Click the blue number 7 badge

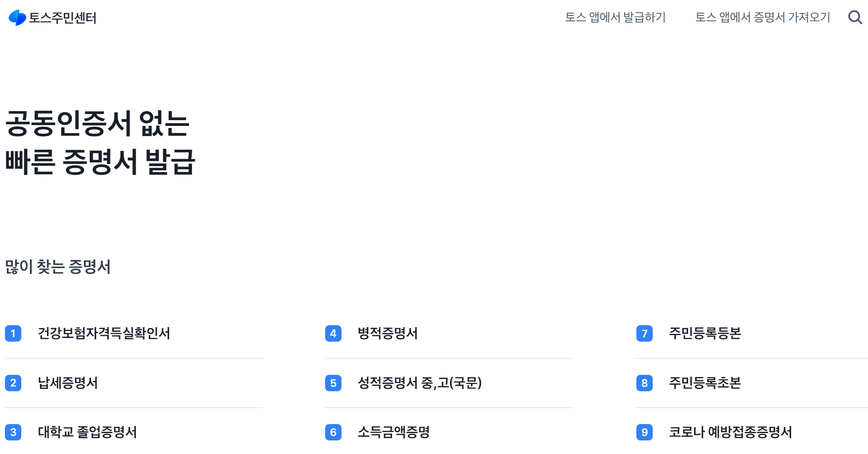pos(645,333)
